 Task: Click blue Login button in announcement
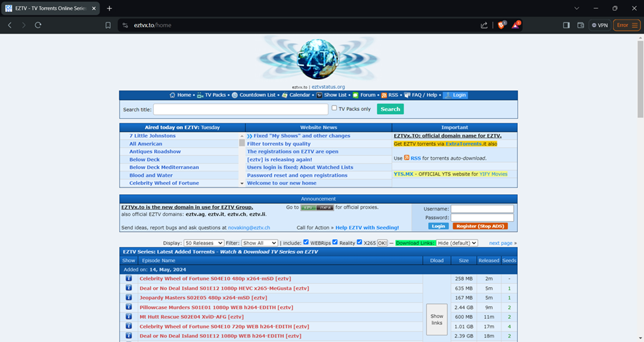(438, 226)
